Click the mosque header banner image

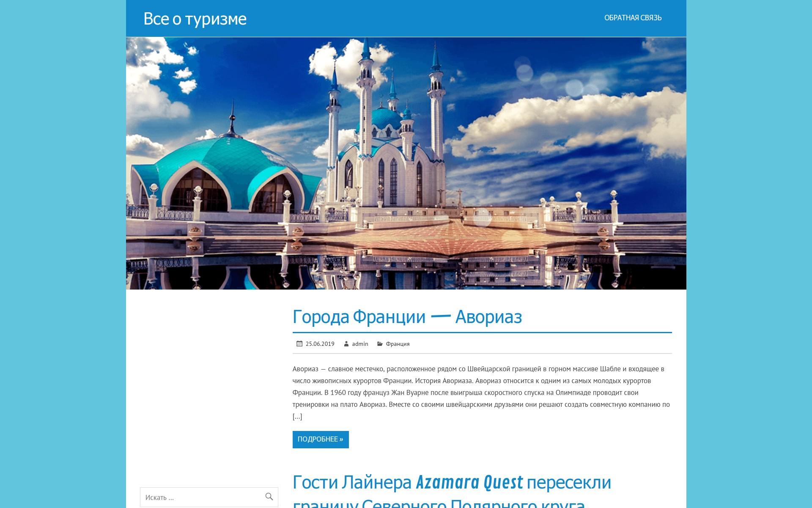406,163
